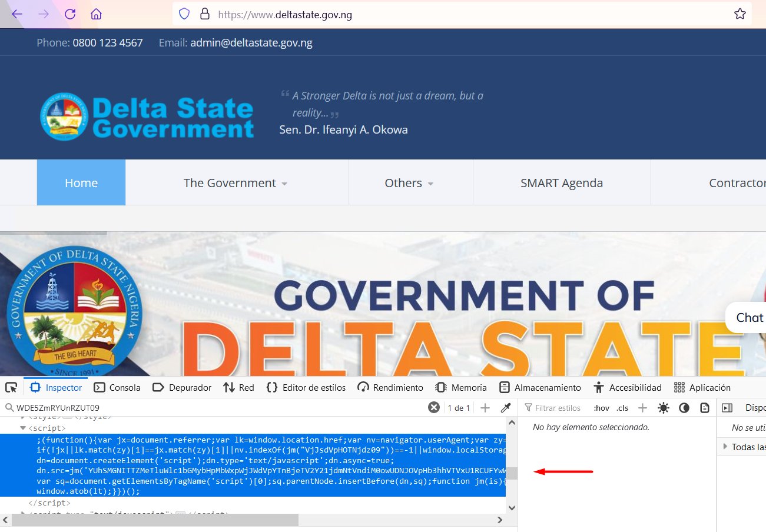The image size is (766, 532).
Task: Open the SMART Agenda menu item
Action: tap(562, 183)
